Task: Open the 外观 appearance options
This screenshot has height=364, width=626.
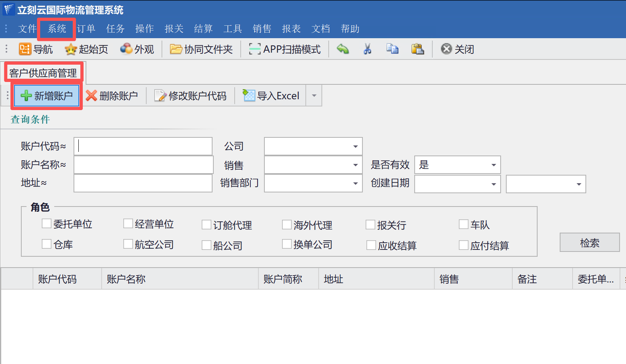Action: (x=137, y=49)
